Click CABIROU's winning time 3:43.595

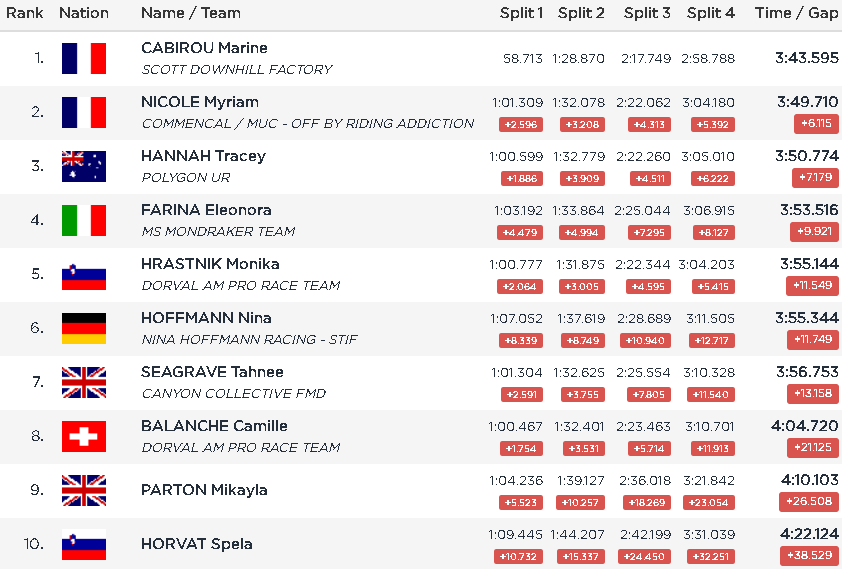[806, 58]
